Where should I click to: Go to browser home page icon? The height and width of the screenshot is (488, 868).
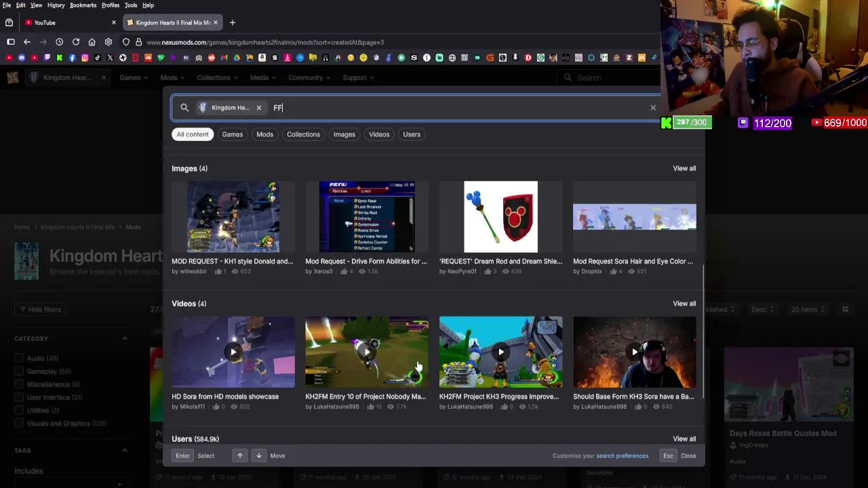[x=92, y=42]
